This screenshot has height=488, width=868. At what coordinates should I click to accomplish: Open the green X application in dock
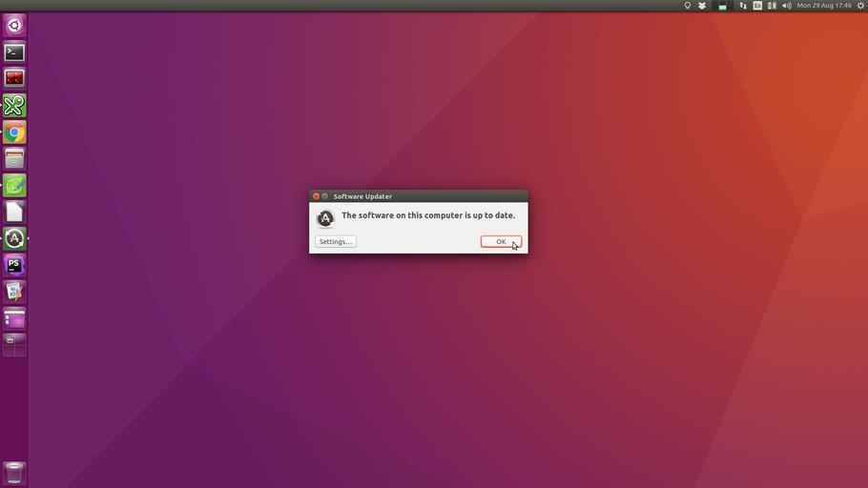(x=14, y=105)
